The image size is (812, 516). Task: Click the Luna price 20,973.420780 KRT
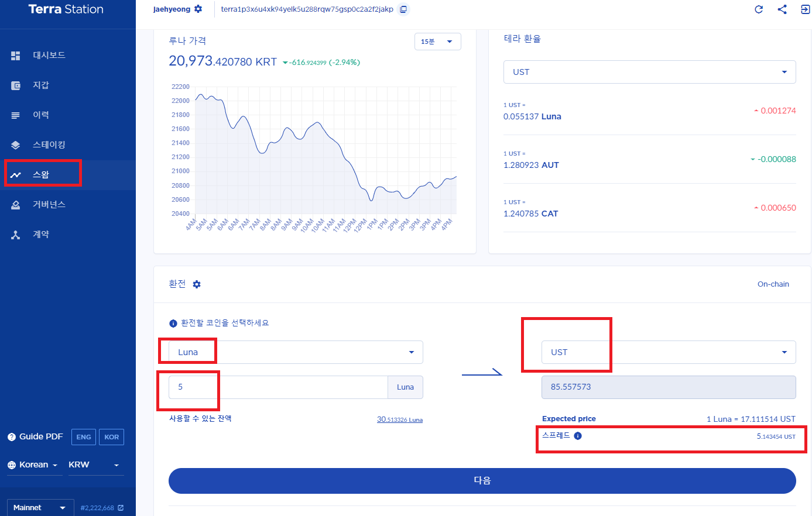click(x=222, y=61)
